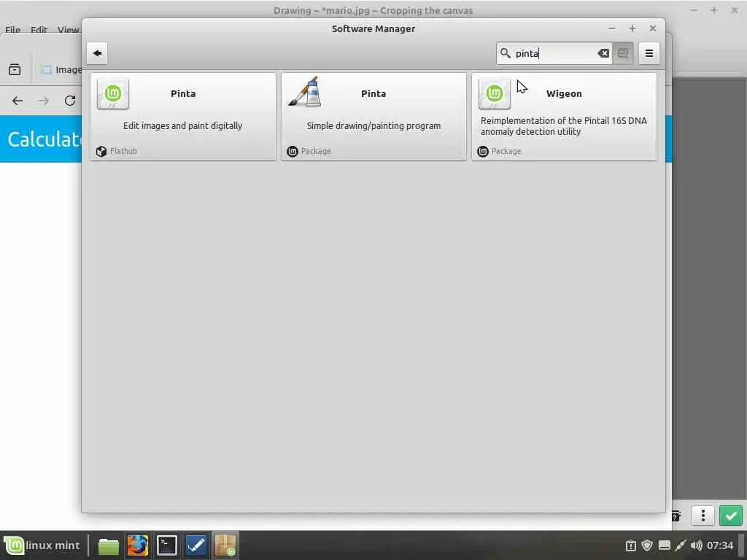Toggle search in descriptions button beside the search box
The image size is (747, 560).
pyautogui.click(x=623, y=53)
